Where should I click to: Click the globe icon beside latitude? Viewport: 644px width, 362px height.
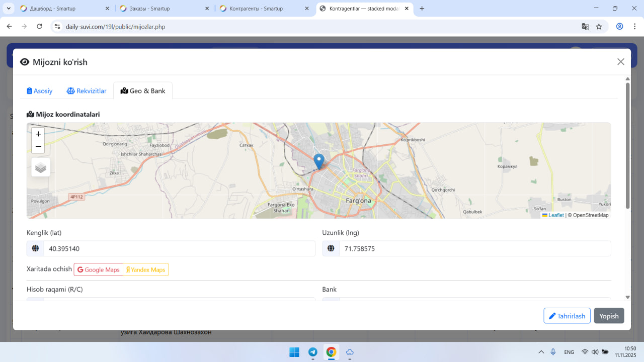(35, 249)
